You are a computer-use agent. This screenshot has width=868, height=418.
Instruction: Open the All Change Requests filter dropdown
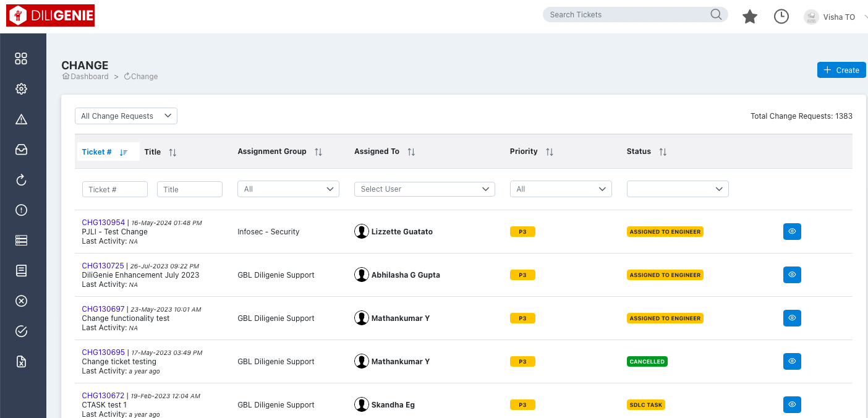pos(126,116)
